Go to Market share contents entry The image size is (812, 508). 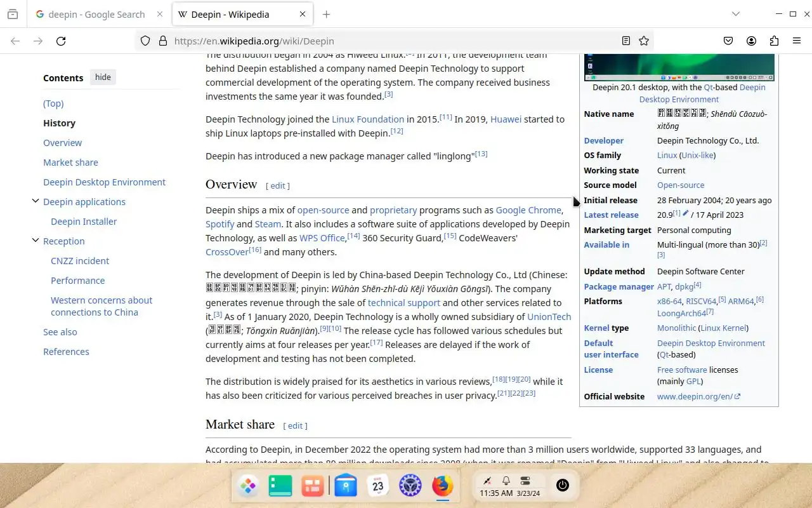tap(70, 163)
